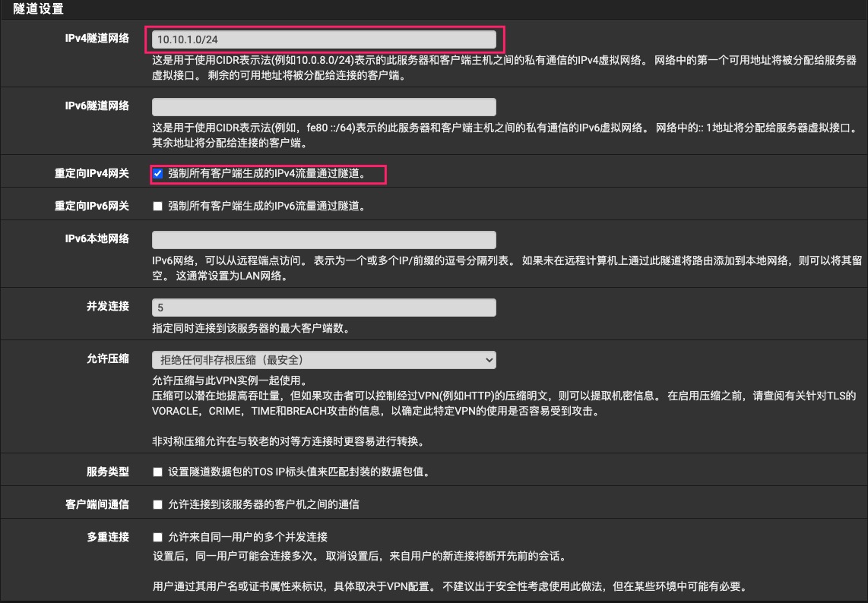The image size is (868, 603).
Task: Uncheck the 重定向IPv4网关 checkbox
Action: pyautogui.click(x=158, y=174)
